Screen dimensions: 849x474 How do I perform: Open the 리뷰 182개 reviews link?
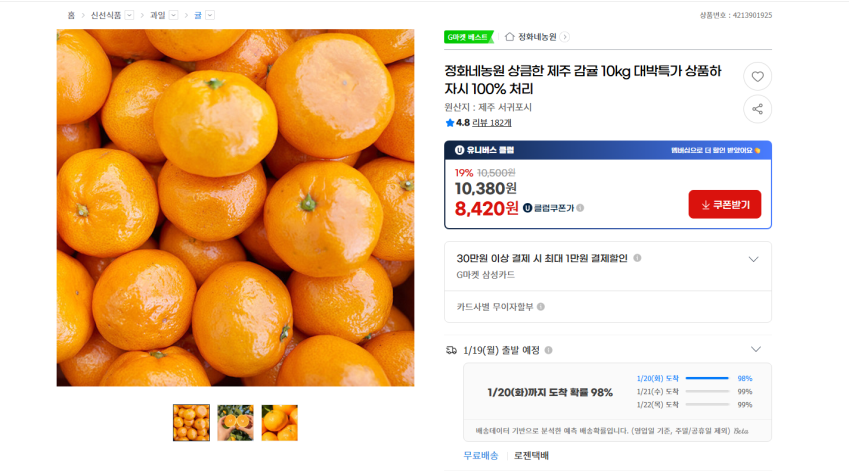pyautogui.click(x=492, y=123)
